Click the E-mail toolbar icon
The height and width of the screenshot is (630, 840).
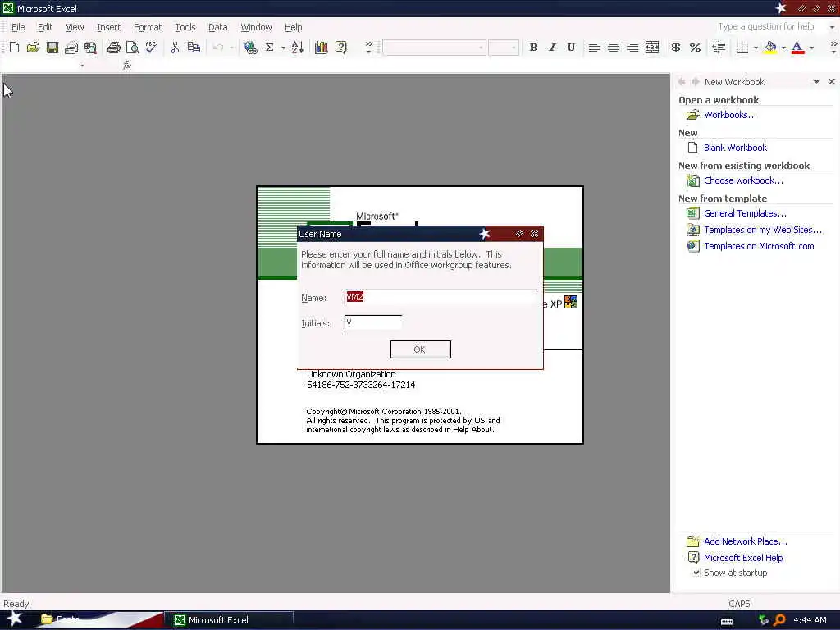tap(71, 48)
